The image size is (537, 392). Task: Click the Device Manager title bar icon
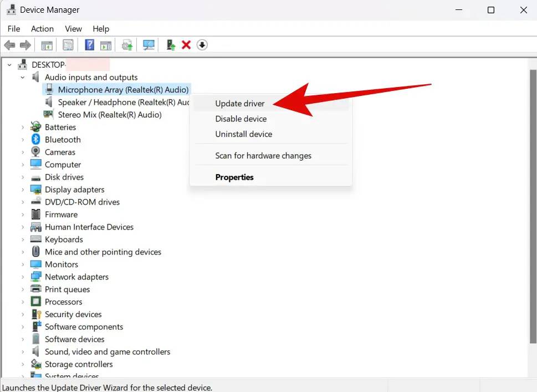pyautogui.click(x=11, y=9)
